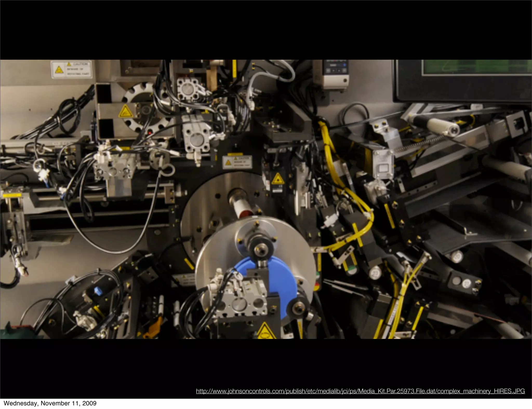
Task: Click the yellow warning triangle below the blue disc
Action: (x=264, y=332)
